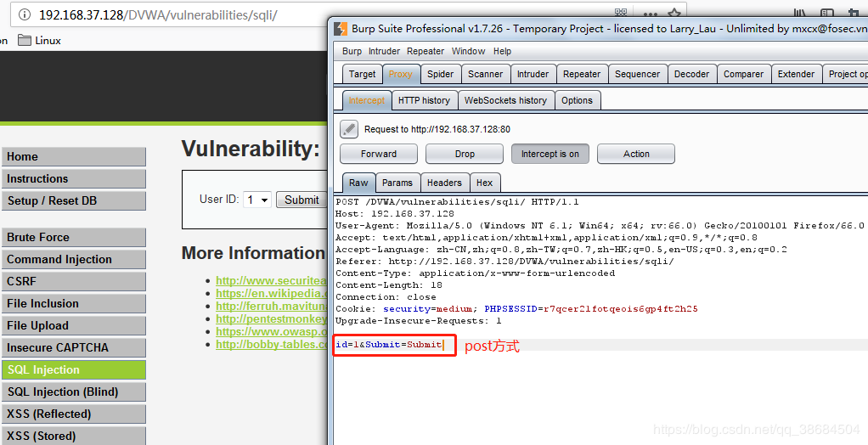Open the Burp menu

point(352,51)
